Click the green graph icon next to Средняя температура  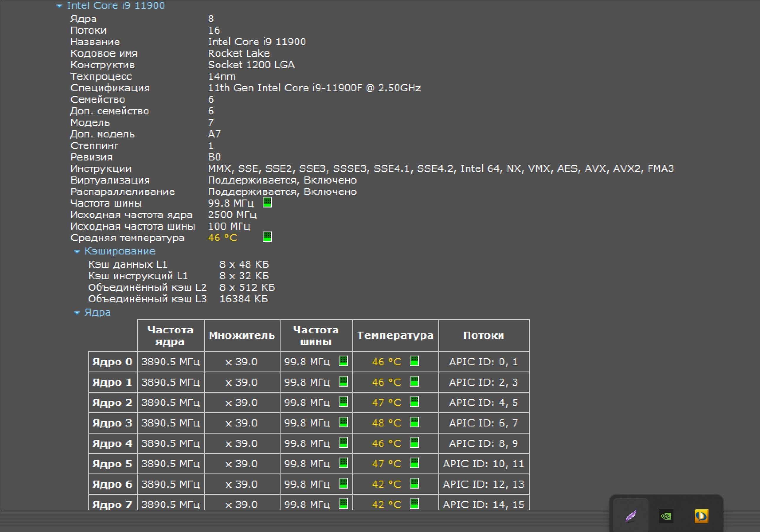coord(267,237)
